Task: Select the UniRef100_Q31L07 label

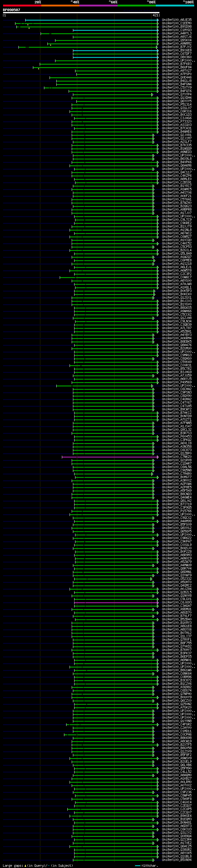Action: coord(177,108)
